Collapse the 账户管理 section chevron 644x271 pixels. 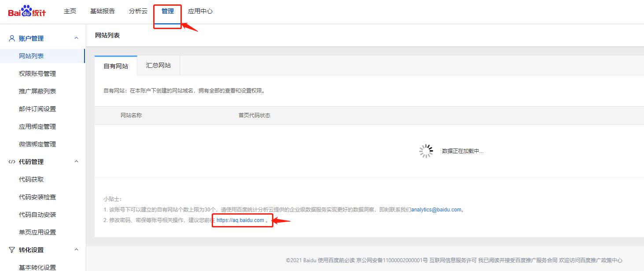76,38
